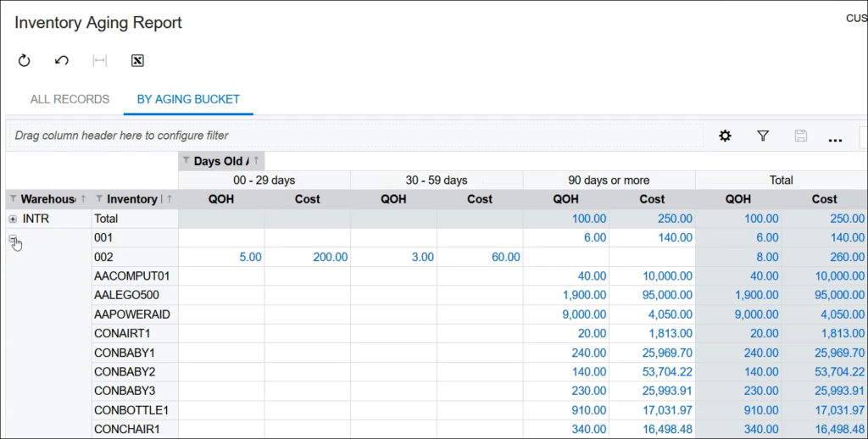Click filter icon on Warehouse column
The height and width of the screenshot is (439, 868).
[13, 198]
